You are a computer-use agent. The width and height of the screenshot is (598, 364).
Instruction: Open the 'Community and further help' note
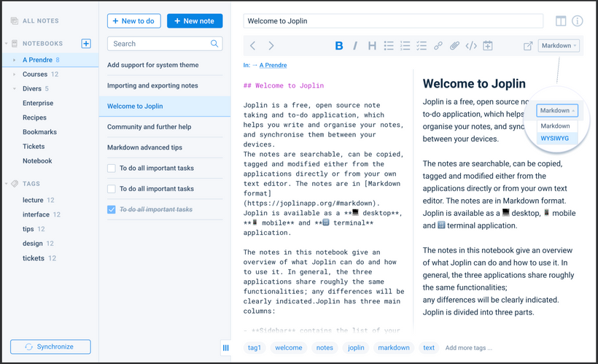(165, 127)
